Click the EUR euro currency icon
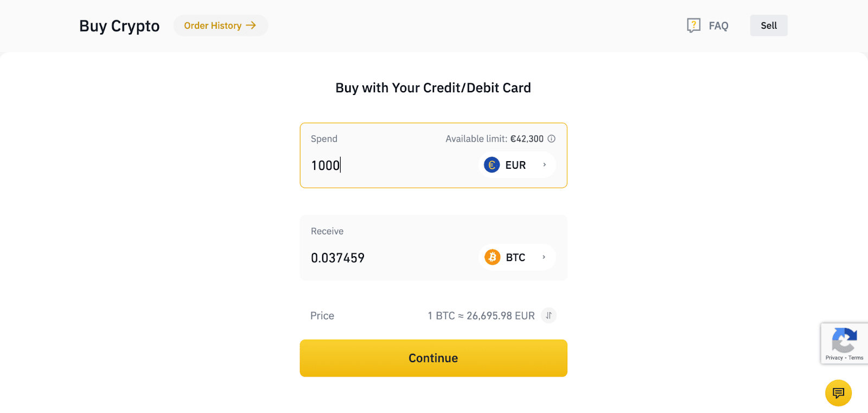The height and width of the screenshot is (413, 868). tap(492, 164)
